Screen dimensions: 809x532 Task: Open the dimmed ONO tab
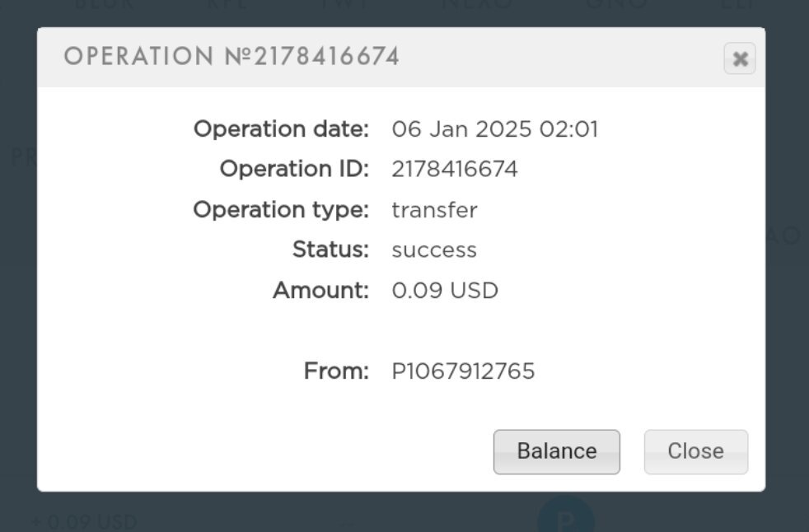tap(616, 4)
